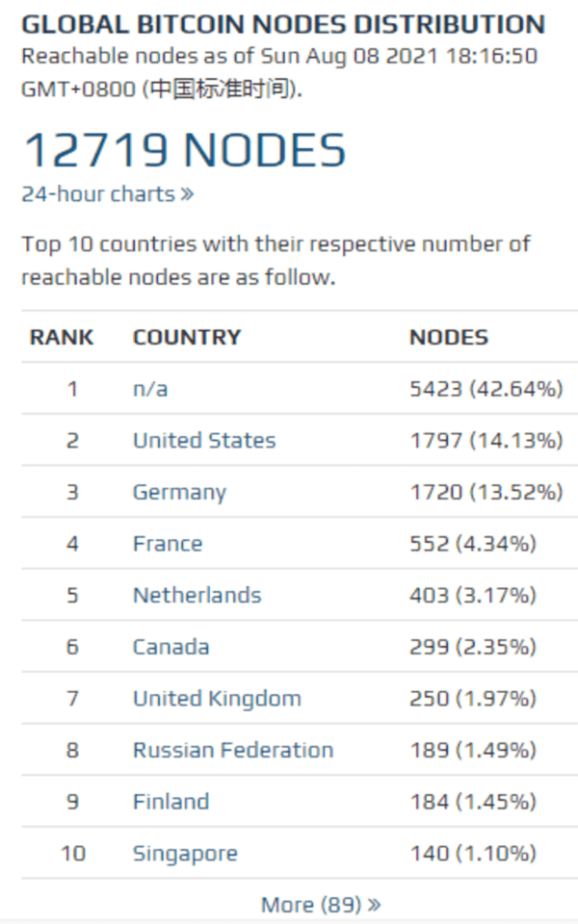
Task: Click the NODES column header
Action: tap(449, 338)
